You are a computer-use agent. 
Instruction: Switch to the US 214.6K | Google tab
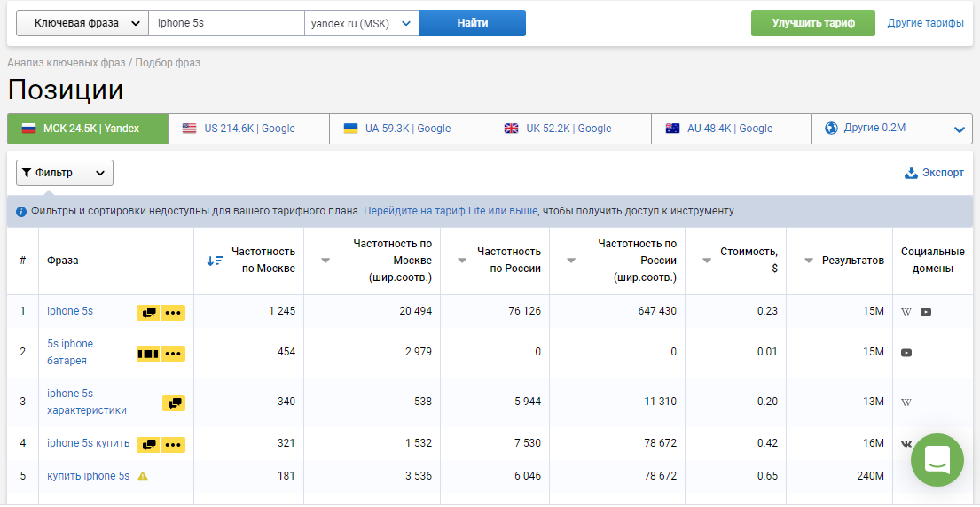coord(248,129)
